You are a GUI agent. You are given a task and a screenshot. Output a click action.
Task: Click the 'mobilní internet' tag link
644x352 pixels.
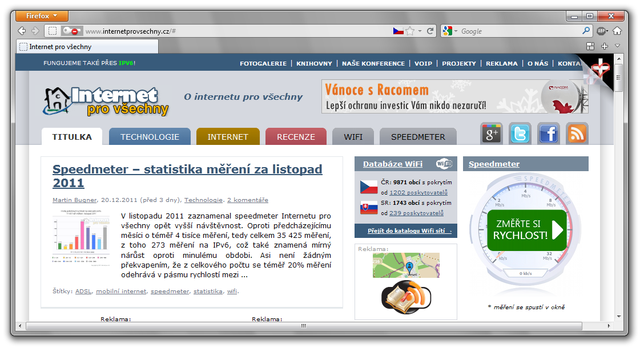[x=121, y=292]
